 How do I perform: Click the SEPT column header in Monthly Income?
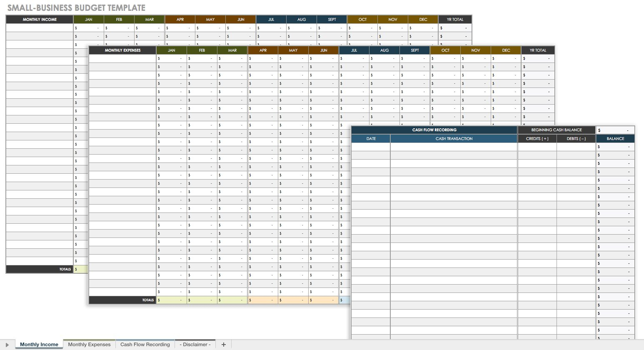point(332,19)
